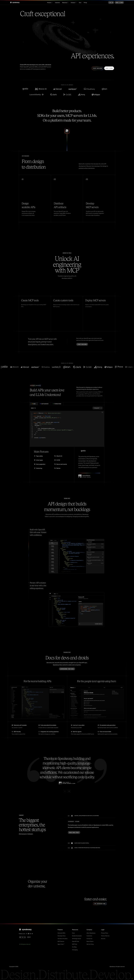The width and height of the screenshot is (134, 980).
Task: Click the clerk logo under trusted-by heading
Action: [54, 94]
